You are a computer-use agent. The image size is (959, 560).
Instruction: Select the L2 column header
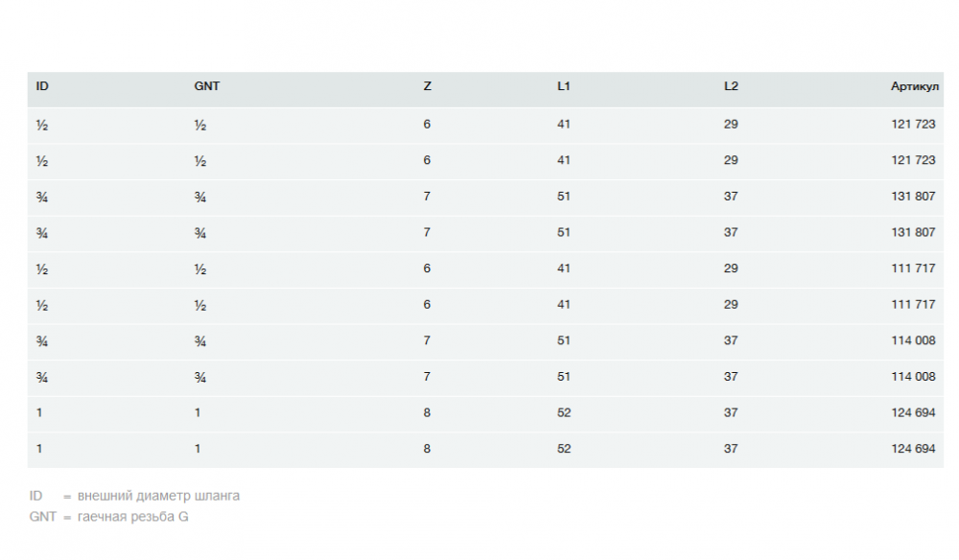point(731,86)
